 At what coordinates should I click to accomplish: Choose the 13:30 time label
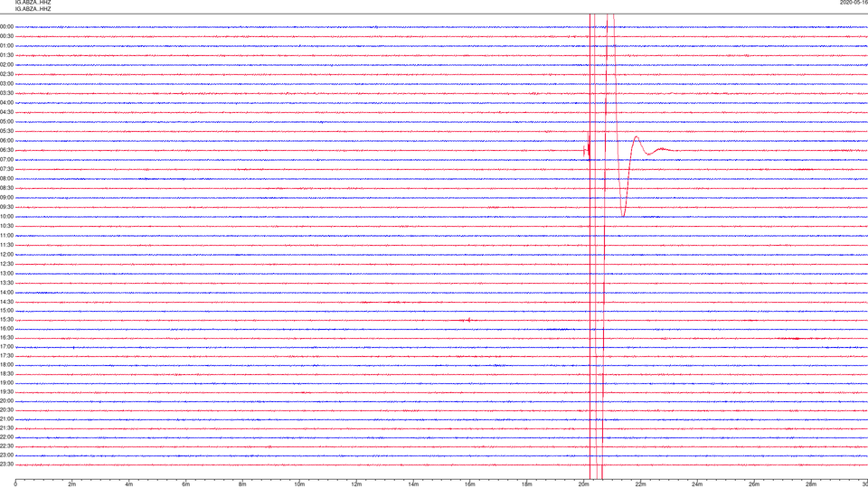6,283
